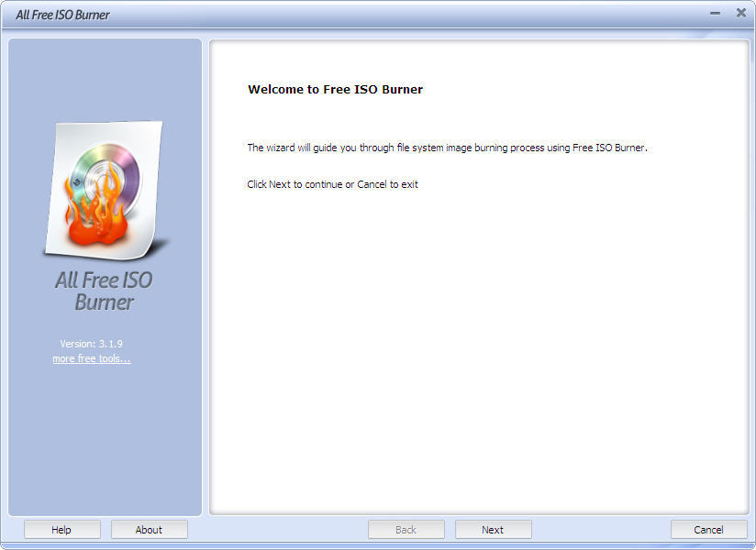This screenshot has width=756, height=550.
Task: Open the About dialog
Action: [x=149, y=529]
